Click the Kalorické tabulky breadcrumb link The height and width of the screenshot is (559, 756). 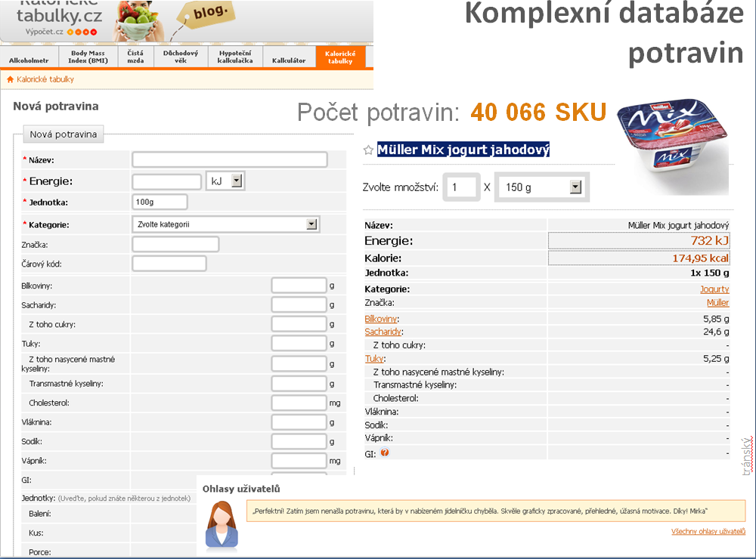coord(45,79)
